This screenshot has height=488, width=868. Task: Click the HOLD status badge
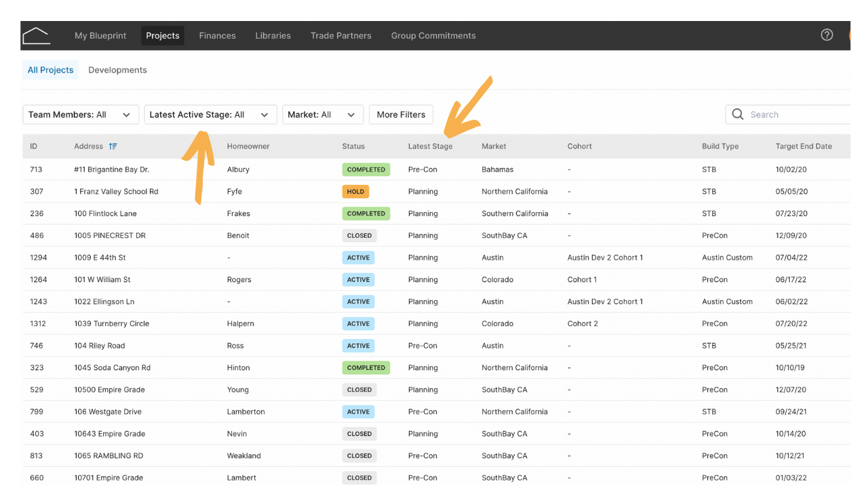[x=355, y=192]
